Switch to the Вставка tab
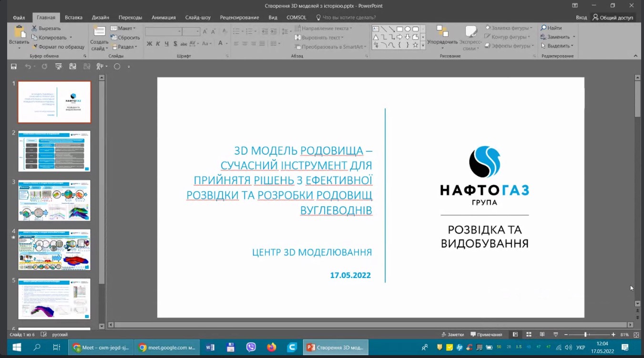 point(73,17)
